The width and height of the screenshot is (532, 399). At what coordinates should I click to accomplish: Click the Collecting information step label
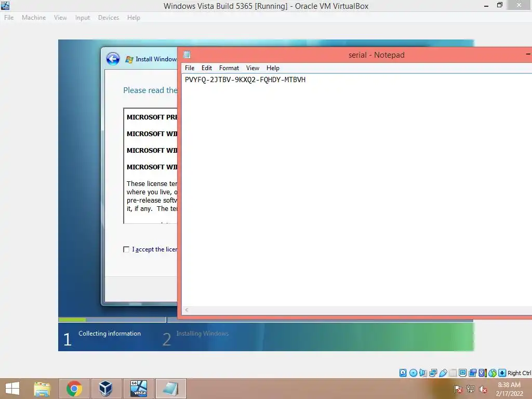[x=110, y=334]
